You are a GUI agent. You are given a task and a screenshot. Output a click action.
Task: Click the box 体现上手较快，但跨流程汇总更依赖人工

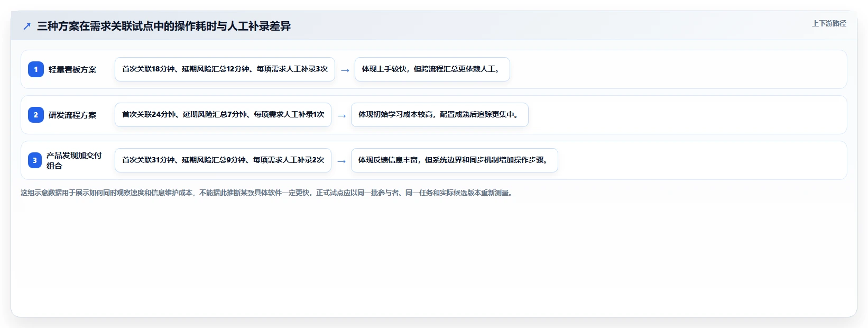tap(432, 69)
